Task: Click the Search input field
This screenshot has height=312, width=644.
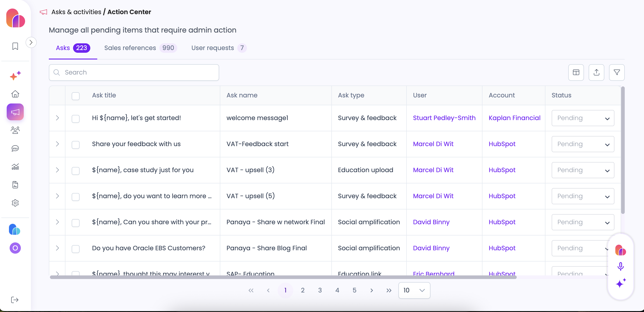Action: click(134, 72)
